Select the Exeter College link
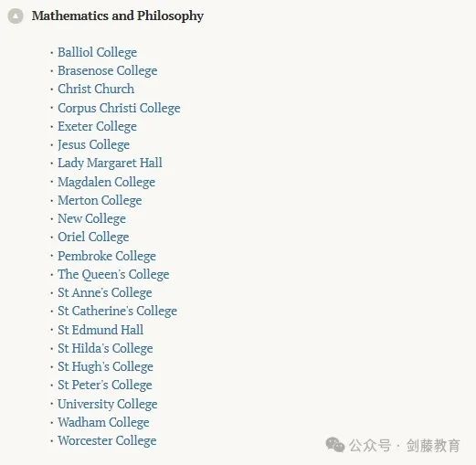 pyautogui.click(x=97, y=126)
